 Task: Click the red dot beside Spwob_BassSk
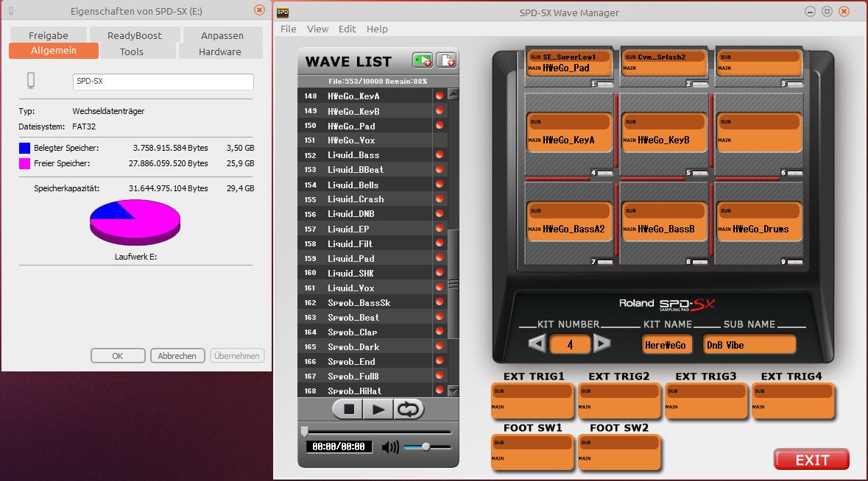coord(440,302)
